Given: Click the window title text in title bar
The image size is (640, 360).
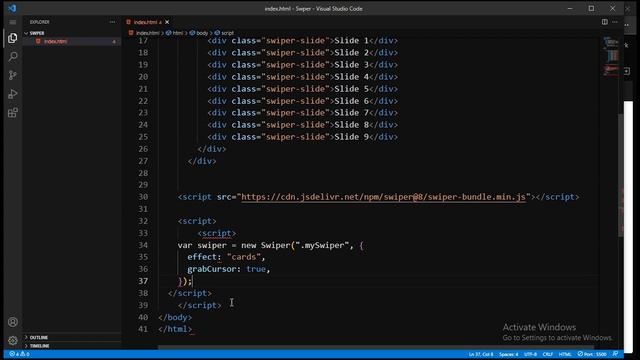Looking at the screenshot, I should point(313,9).
